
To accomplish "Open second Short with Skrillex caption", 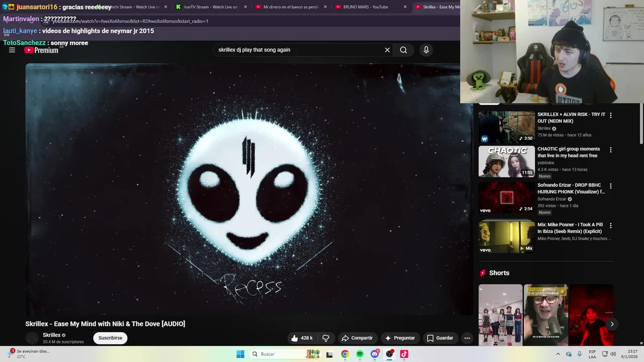I will (x=546, y=315).
